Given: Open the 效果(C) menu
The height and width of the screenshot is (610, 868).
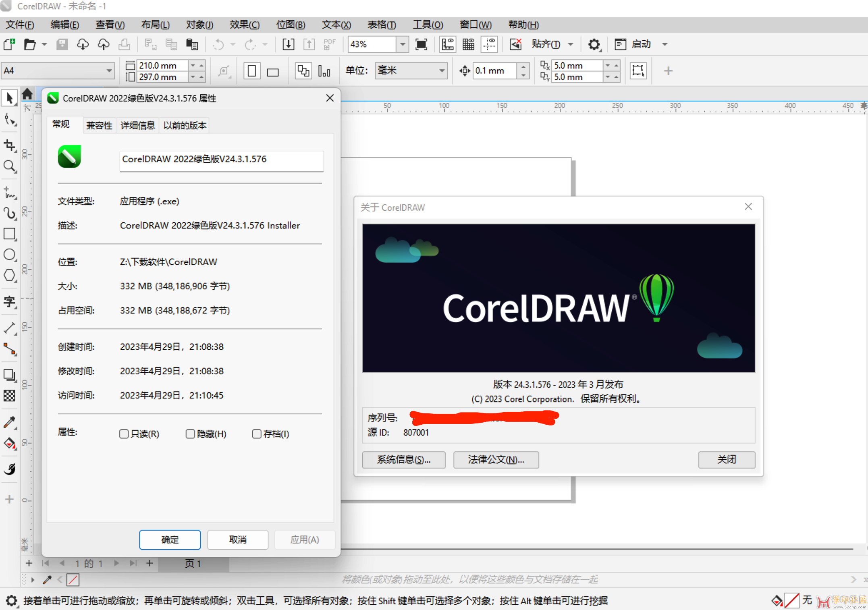Looking at the screenshot, I should (244, 25).
